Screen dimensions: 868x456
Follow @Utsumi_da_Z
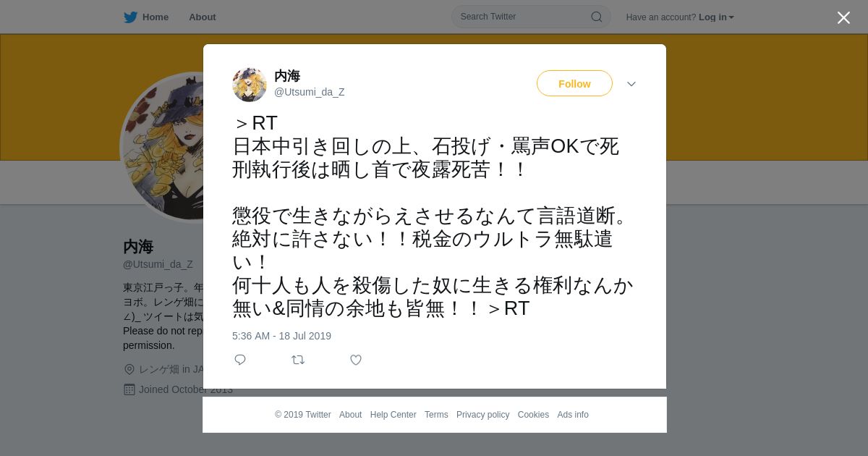click(x=574, y=83)
